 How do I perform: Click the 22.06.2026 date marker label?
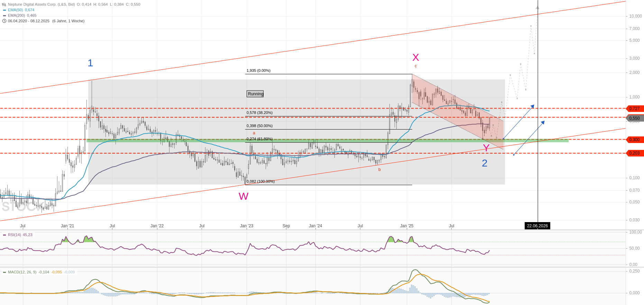pos(537,226)
